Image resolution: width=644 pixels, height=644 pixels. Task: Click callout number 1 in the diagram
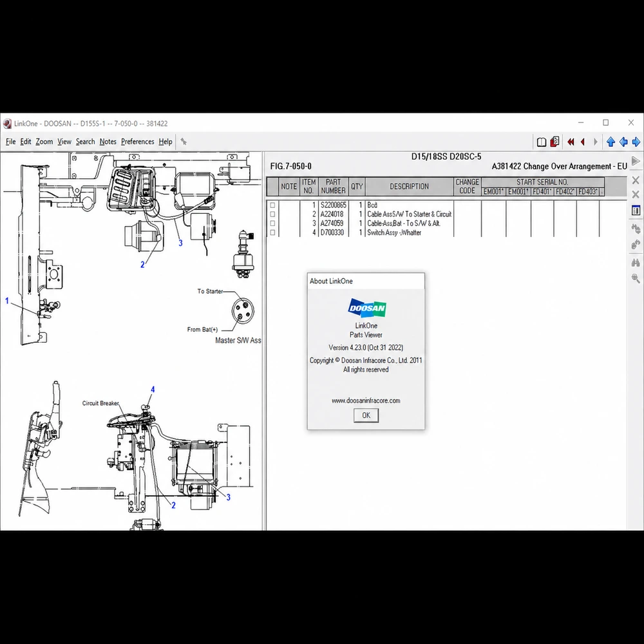pyautogui.click(x=7, y=301)
